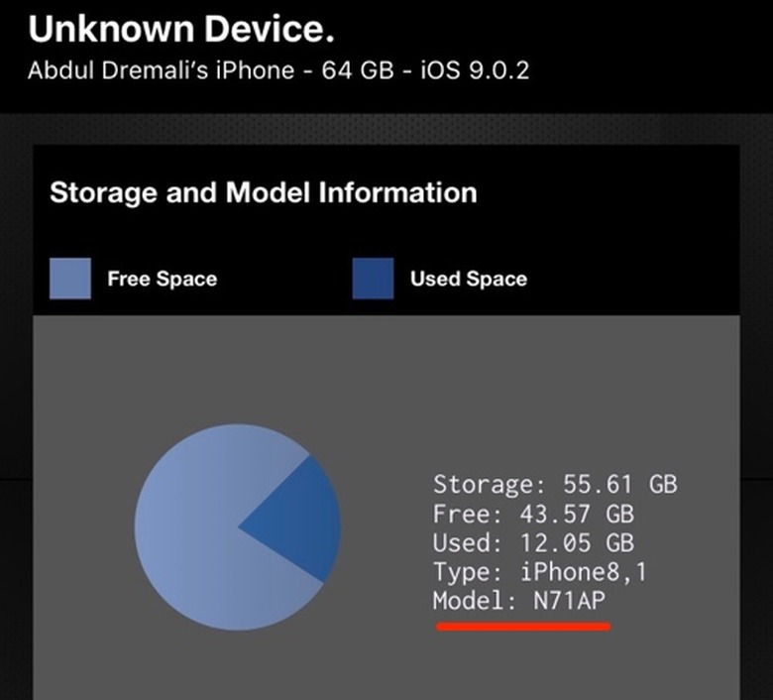Select the Used Space legend label

[x=469, y=280]
